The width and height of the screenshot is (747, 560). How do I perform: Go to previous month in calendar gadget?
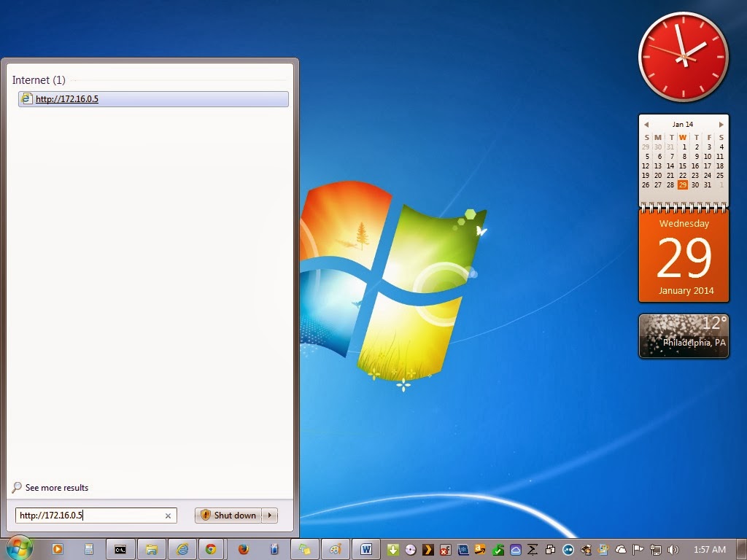646,124
